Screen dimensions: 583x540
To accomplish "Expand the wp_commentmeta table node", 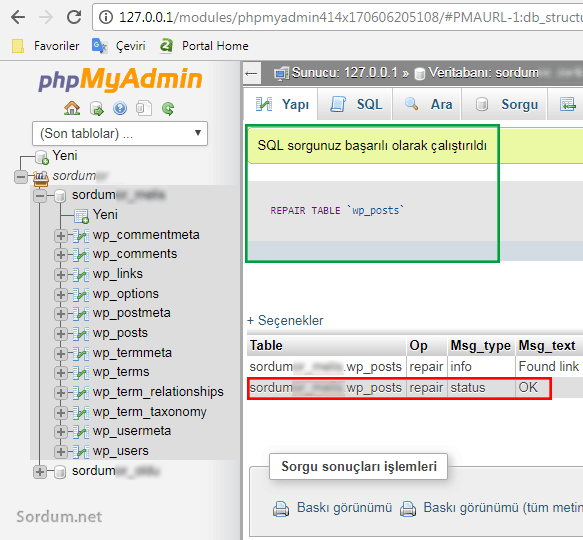I will click(61, 236).
